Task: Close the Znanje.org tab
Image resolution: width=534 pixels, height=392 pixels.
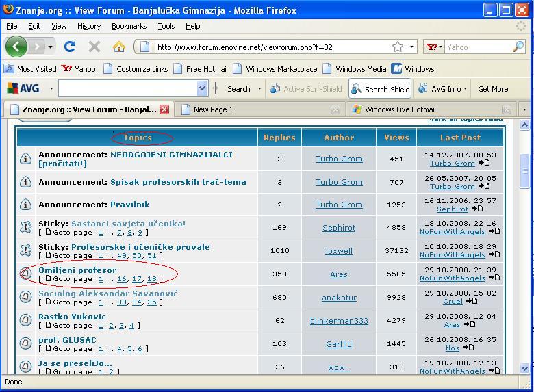Action: pos(164,109)
